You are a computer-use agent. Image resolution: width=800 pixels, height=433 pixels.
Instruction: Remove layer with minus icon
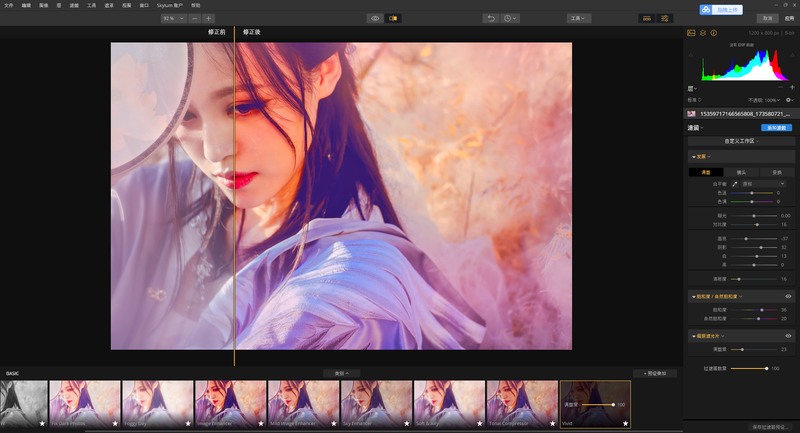coord(781,88)
